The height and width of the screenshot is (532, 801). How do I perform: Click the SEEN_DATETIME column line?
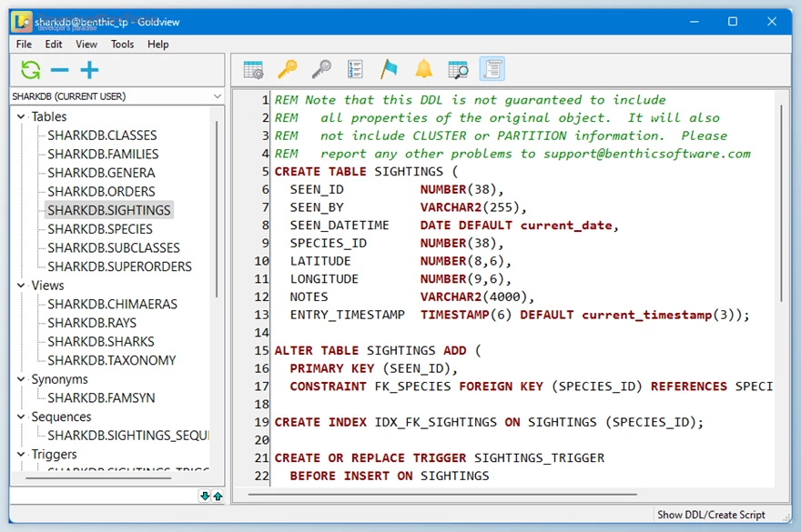pyautogui.click(x=453, y=226)
